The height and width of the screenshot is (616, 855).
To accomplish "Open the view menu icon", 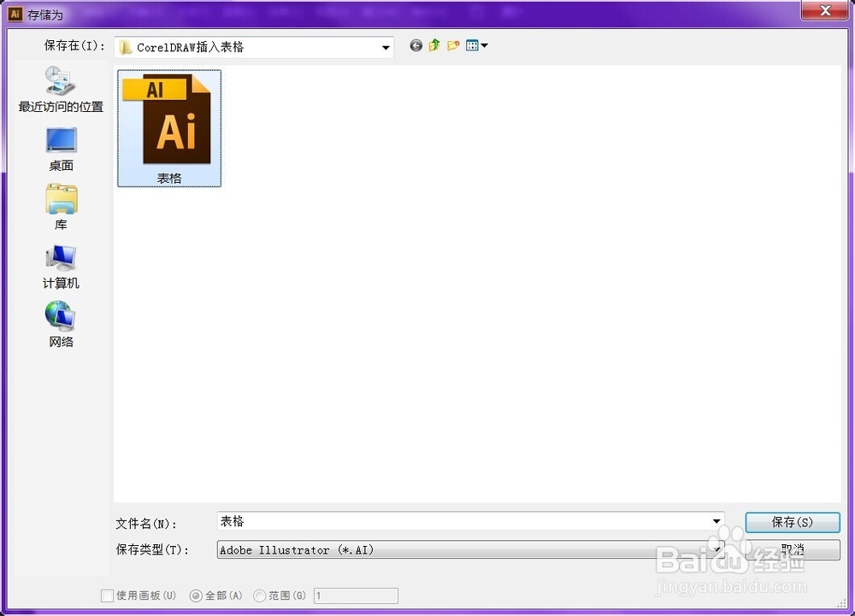I will 476,45.
